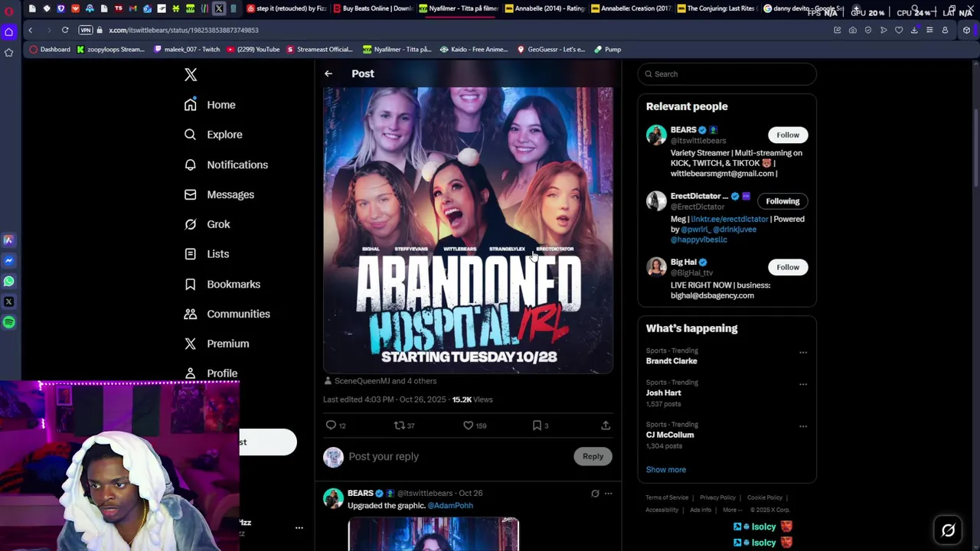The width and height of the screenshot is (980, 551).
Task: Click Grok icon on BEARS reply
Action: pos(595,494)
